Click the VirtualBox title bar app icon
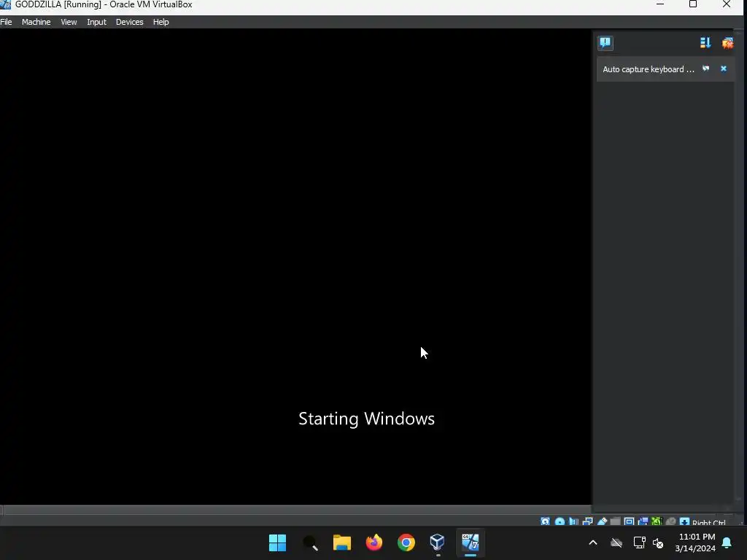The image size is (747, 560). pos(5,5)
